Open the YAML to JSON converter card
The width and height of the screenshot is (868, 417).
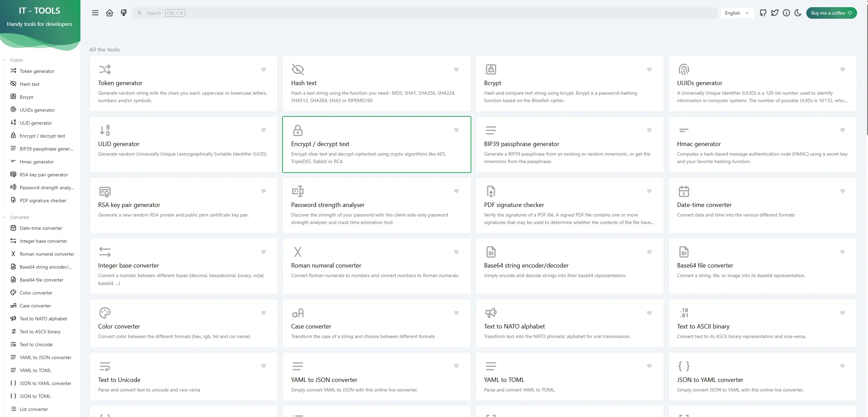click(x=377, y=376)
